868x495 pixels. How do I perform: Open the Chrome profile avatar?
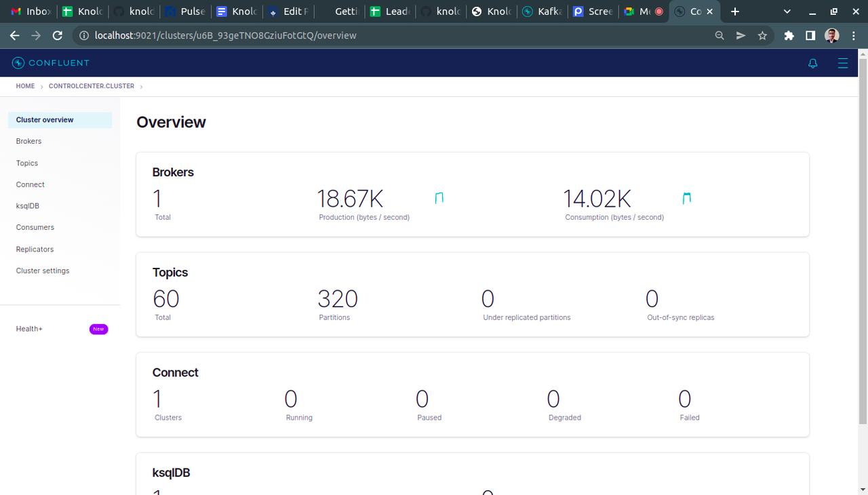[832, 35]
